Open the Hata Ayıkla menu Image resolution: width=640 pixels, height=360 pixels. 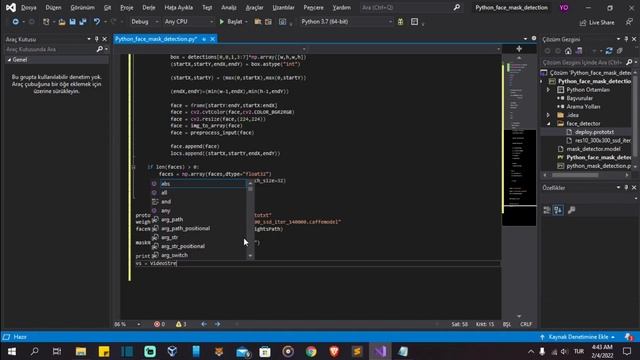pyautogui.click(x=178, y=7)
